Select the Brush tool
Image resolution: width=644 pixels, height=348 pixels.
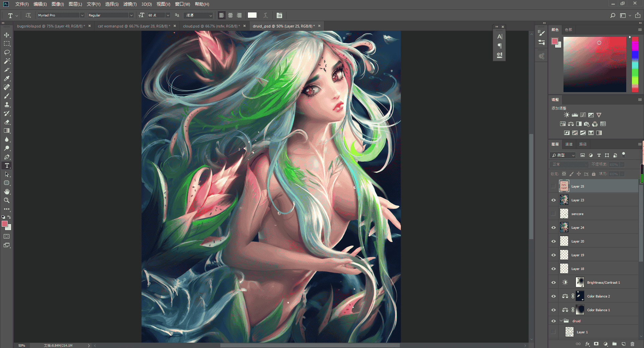click(7, 96)
